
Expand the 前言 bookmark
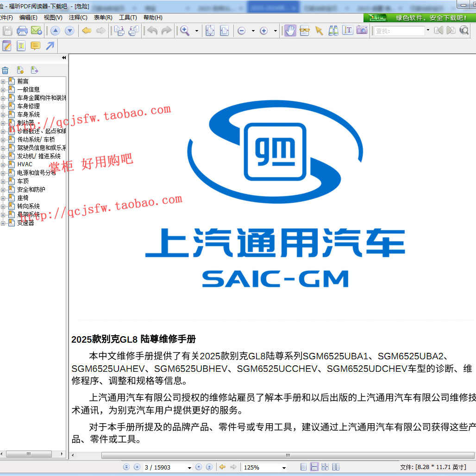(3, 81)
